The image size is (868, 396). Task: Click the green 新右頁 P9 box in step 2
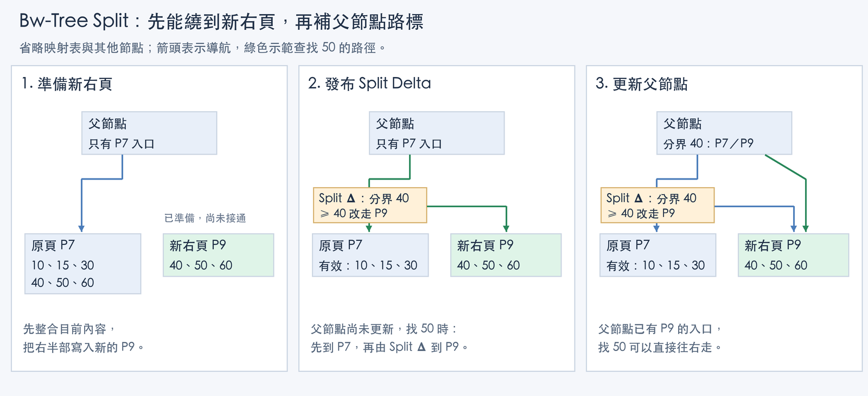pos(506,255)
